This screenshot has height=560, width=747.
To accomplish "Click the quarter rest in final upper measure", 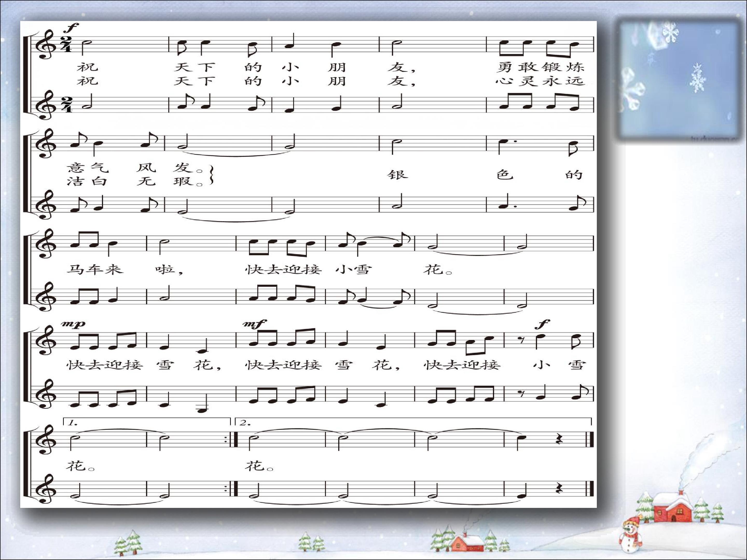I will (559, 440).
